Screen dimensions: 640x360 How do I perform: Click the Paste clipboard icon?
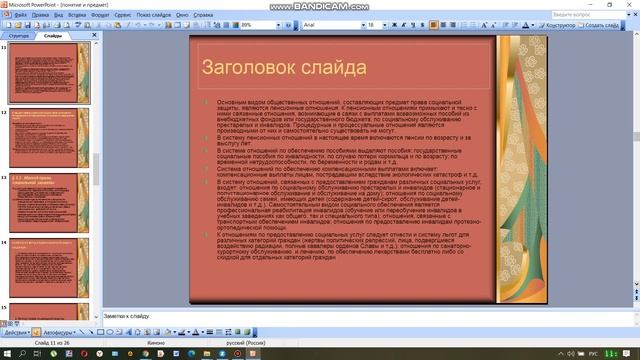pyautogui.click(x=118, y=25)
